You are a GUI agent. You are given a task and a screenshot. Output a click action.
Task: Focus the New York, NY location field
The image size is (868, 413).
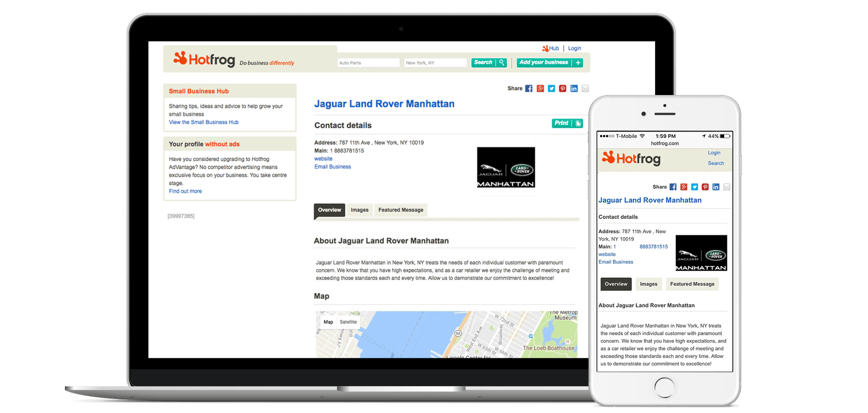tap(435, 63)
